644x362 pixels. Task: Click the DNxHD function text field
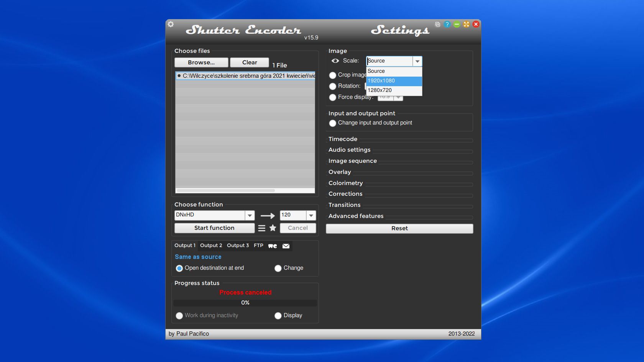coord(210,215)
